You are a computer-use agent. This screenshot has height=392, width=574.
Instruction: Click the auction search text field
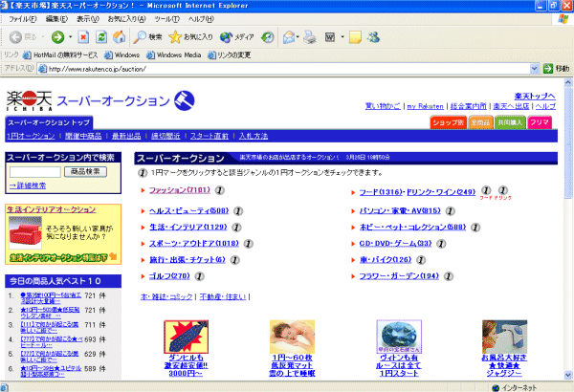pyautogui.click(x=35, y=172)
